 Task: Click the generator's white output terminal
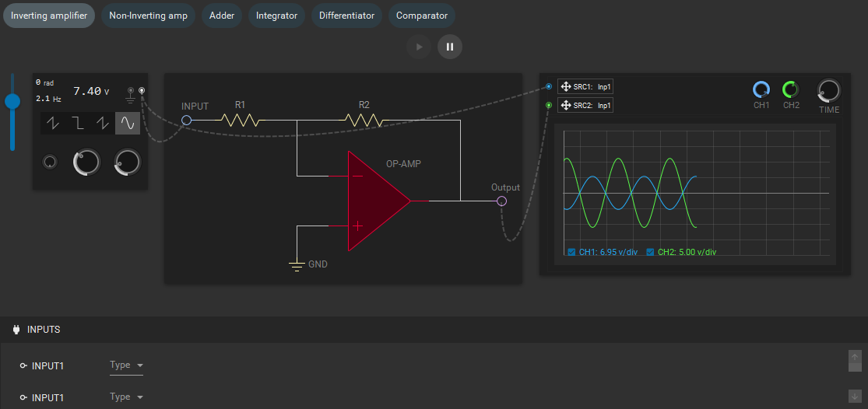pyautogui.click(x=142, y=90)
